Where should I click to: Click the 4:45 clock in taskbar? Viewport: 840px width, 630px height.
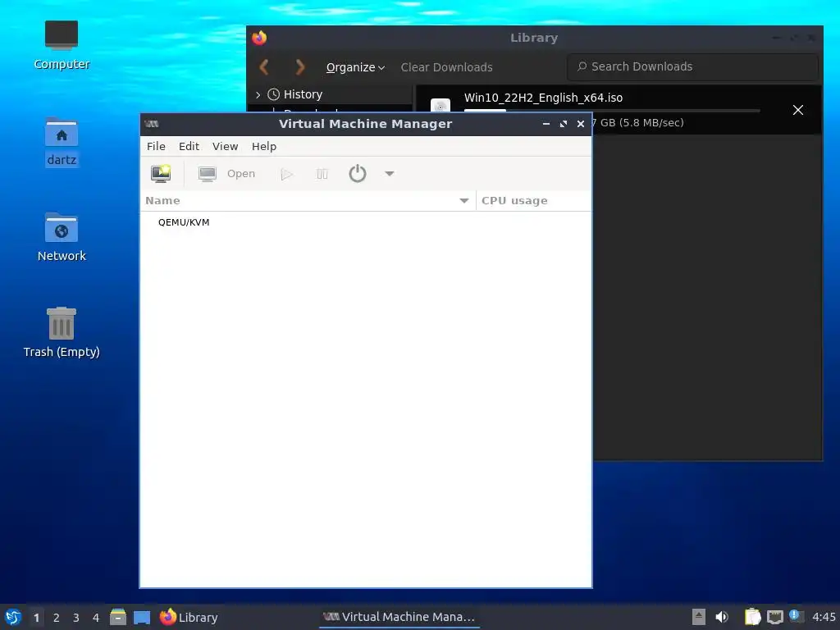click(824, 617)
